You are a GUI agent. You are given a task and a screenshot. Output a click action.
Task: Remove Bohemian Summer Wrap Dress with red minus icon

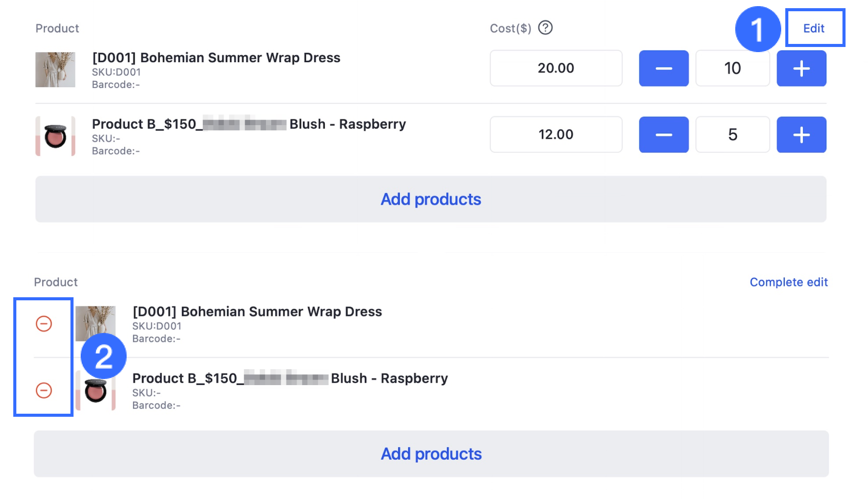click(44, 324)
